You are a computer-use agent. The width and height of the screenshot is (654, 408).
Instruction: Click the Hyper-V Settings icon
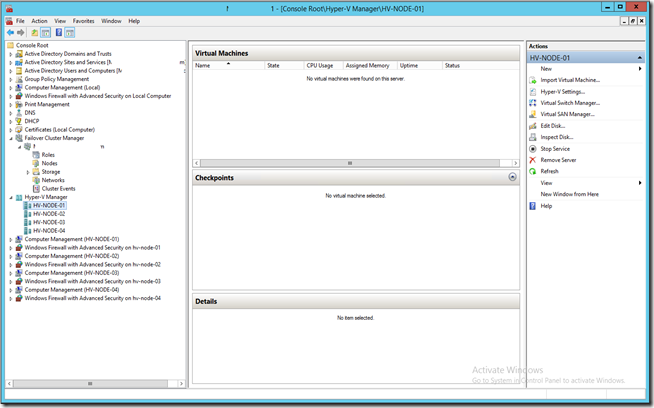click(x=533, y=92)
